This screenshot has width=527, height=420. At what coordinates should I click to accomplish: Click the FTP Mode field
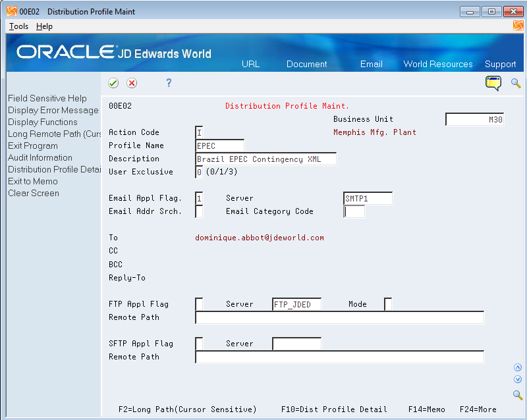388,304
